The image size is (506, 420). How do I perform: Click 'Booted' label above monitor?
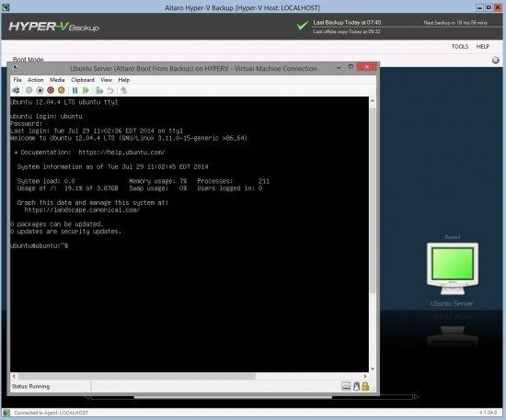(453, 237)
